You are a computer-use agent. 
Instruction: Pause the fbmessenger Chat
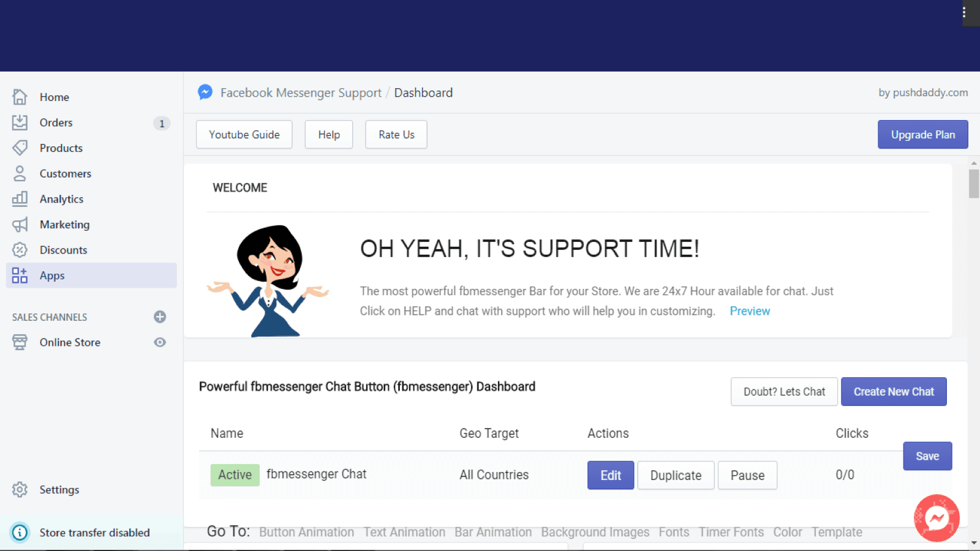click(747, 475)
